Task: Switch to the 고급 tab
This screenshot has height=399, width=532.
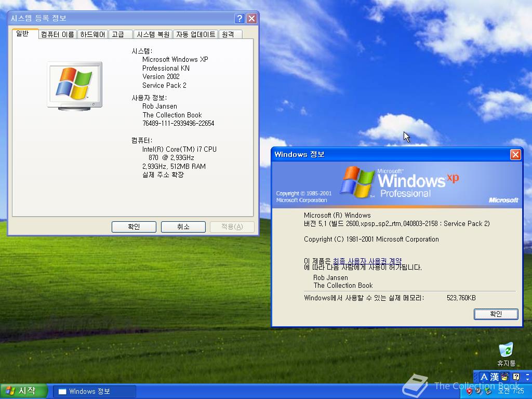Action: click(121, 34)
